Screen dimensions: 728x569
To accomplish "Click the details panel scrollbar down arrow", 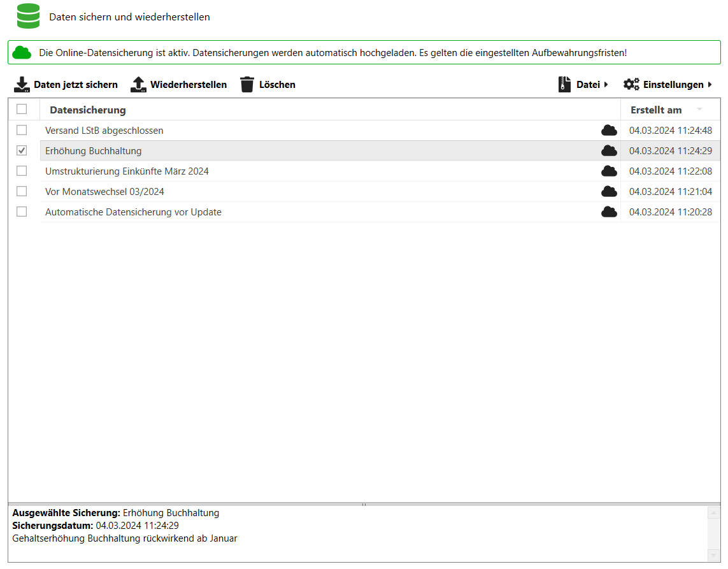I will coord(713,556).
